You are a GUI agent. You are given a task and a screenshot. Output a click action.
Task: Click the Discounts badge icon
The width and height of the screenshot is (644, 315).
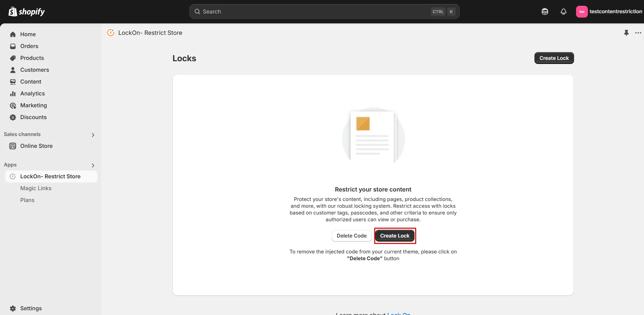[x=13, y=117]
